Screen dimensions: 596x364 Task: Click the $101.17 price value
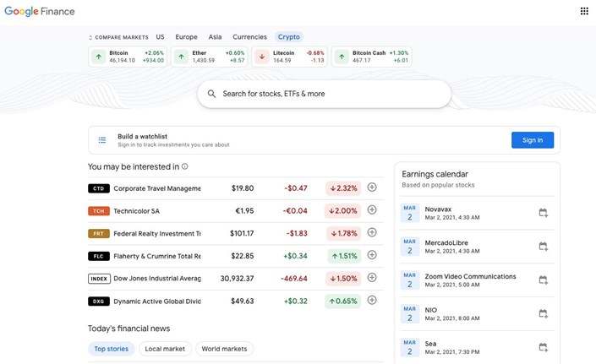(x=242, y=233)
